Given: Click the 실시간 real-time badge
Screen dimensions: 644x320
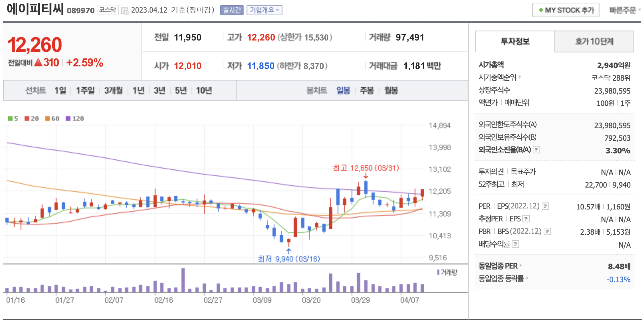Looking at the screenshot, I should tap(232, 10).
